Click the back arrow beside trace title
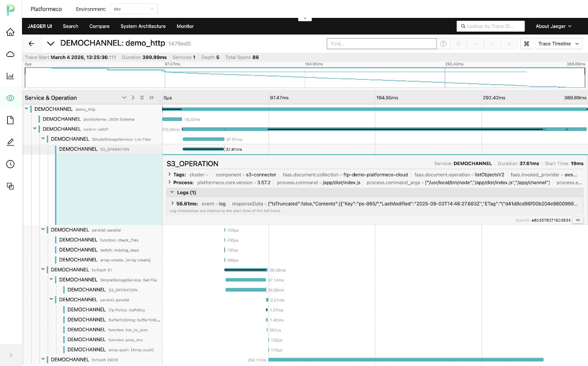Image resolution: width=588 pixels, height=366 pixels. pos(31,44)
